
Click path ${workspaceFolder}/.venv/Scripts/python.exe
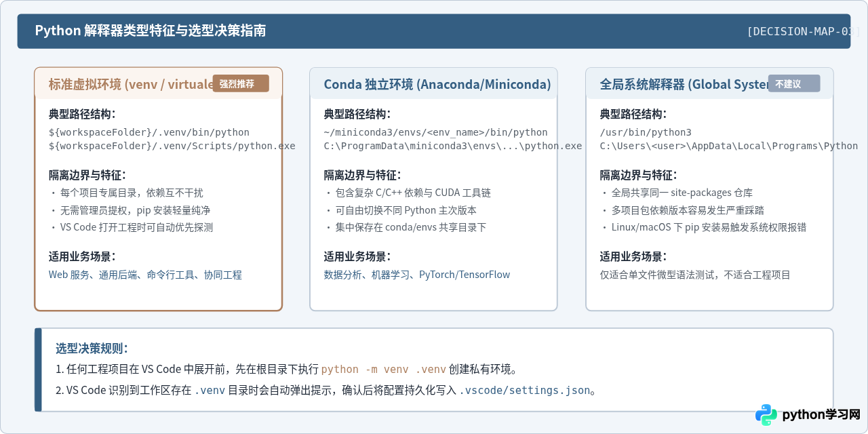(x=172, y=146)
